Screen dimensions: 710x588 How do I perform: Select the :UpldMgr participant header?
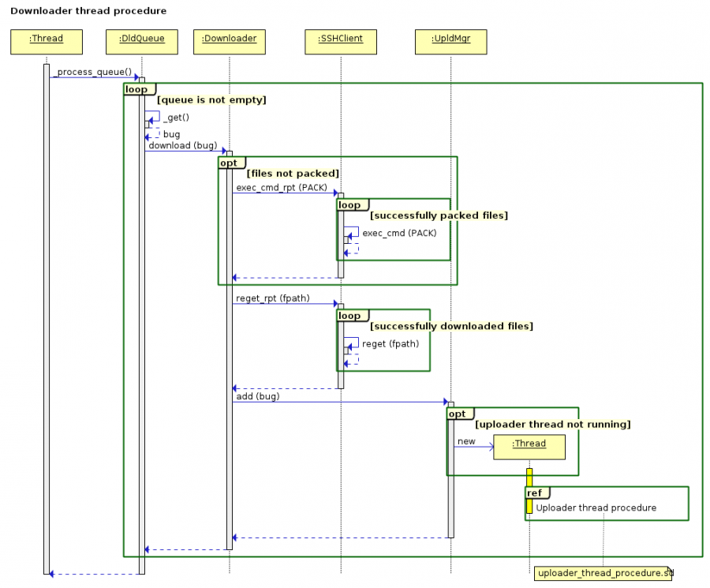tap(450, 40)
